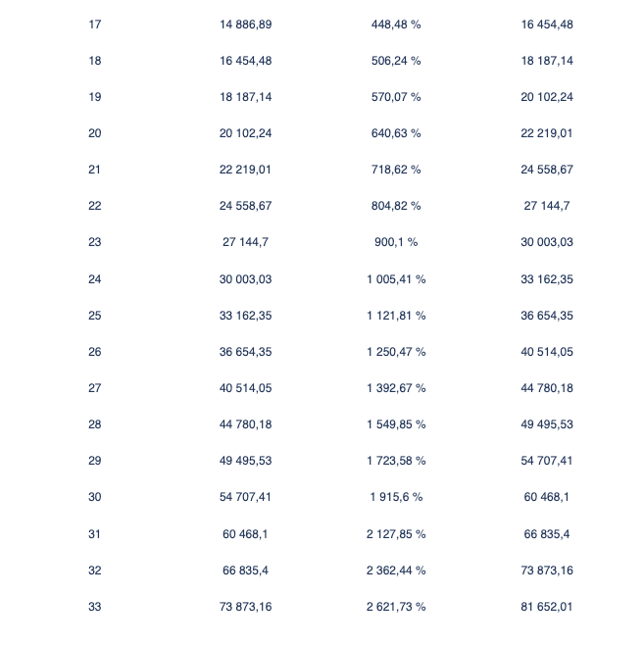Select the 2 127,85 % cell
The height and width of the screenshot is (646, 644).
(396, 534)
